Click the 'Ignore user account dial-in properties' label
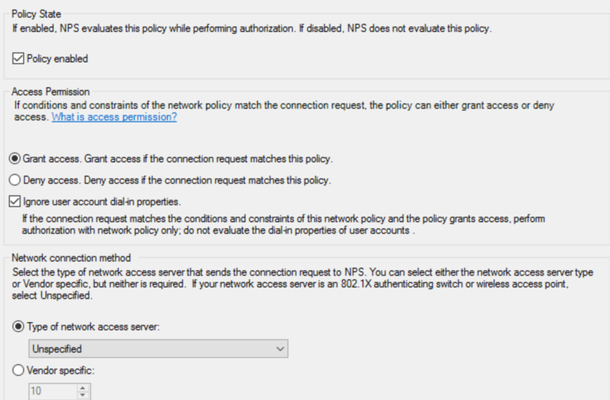 click(102, 202)
